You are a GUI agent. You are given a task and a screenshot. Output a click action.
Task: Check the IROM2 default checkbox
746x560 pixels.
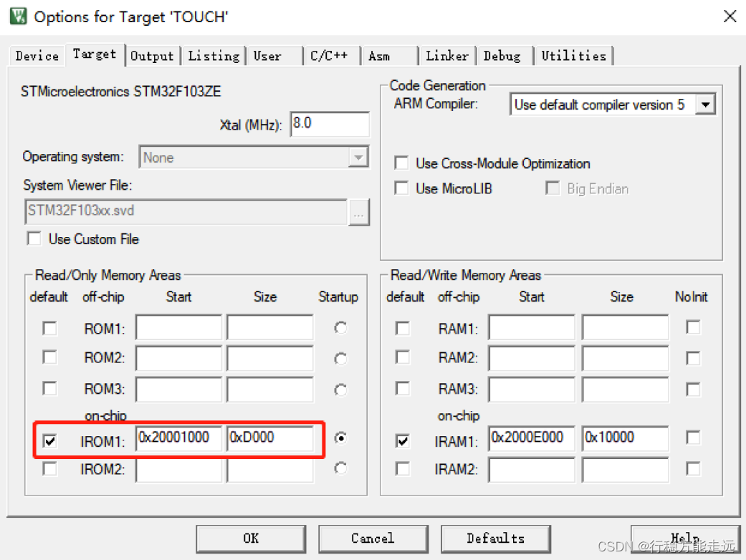(49, 469)
